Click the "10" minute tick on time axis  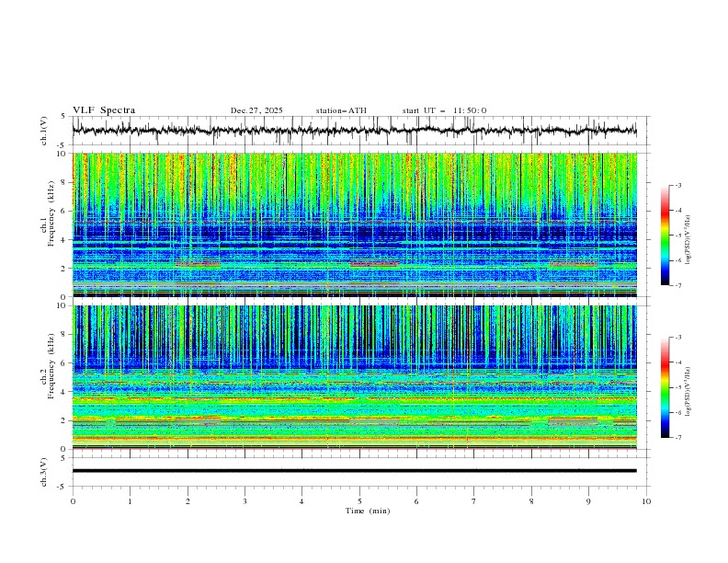pos(646,501)
